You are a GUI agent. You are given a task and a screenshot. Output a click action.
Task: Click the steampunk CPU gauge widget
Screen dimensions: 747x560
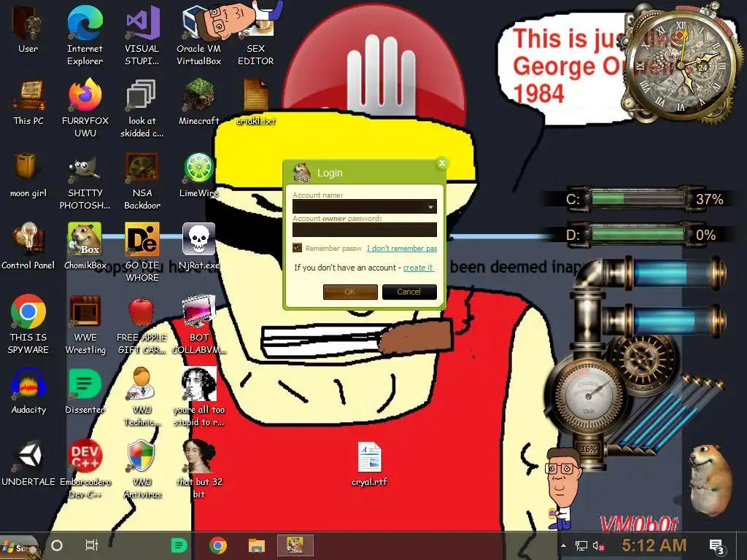tap(589, 395)
